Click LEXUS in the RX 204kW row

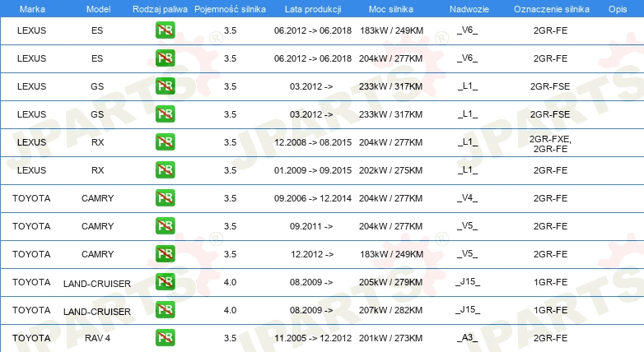point(31,142)
